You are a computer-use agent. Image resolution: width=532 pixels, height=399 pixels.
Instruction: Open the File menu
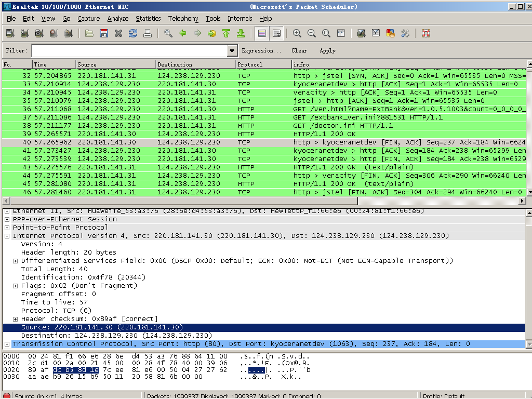pos(11,19)
